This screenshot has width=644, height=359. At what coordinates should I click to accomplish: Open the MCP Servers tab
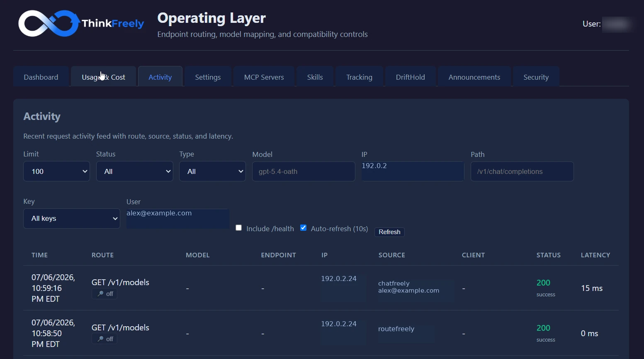(264, 77)
